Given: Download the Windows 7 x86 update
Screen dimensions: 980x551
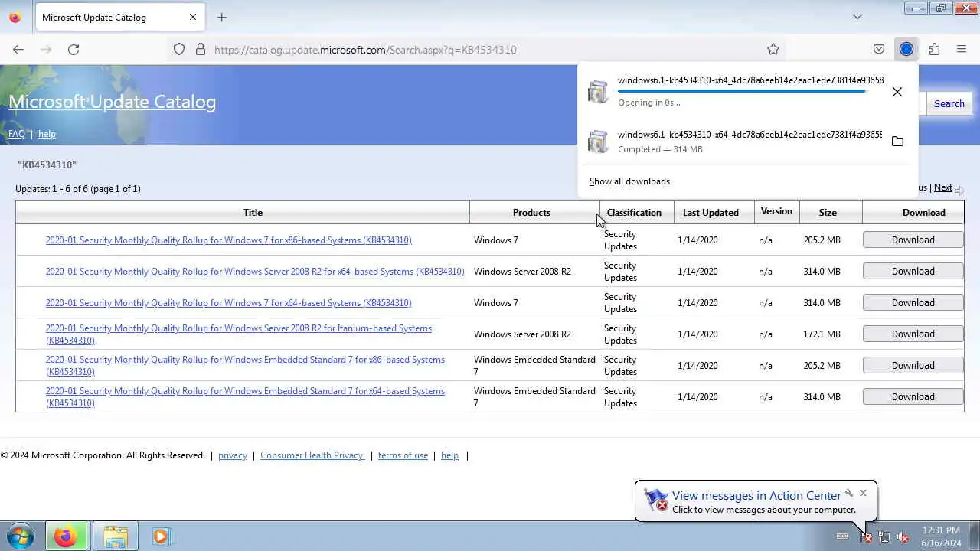Looking at the screenshot, I should (x=913, y=240).
